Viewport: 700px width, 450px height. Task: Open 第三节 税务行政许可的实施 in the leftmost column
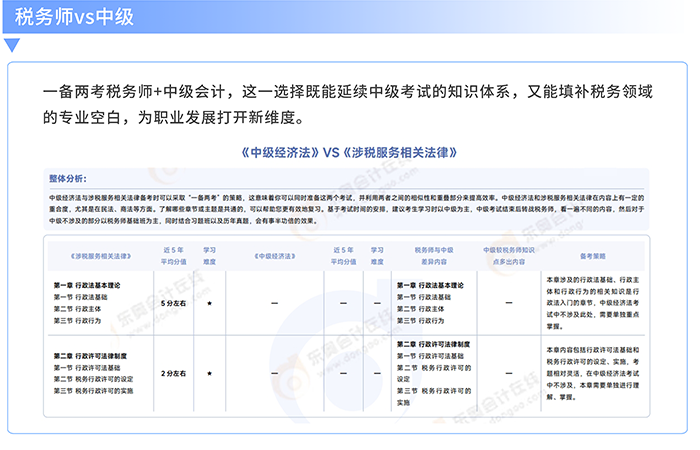coord(93,391)
